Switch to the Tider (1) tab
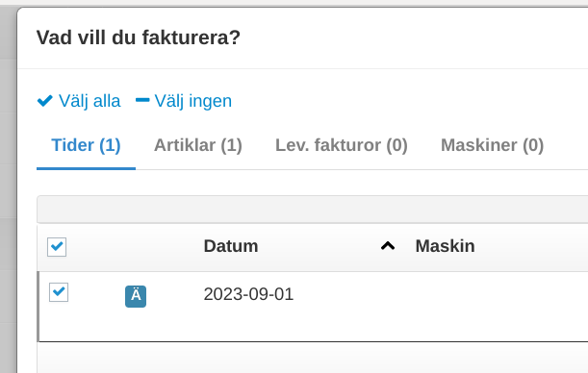The width and height of the screenshot is (588, 373). 86,145
